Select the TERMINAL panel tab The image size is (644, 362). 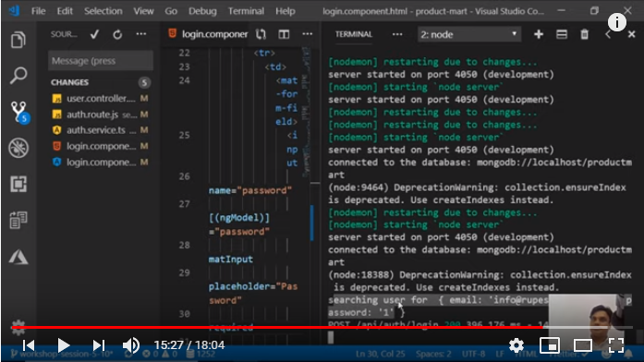click(x=354, y=34)
